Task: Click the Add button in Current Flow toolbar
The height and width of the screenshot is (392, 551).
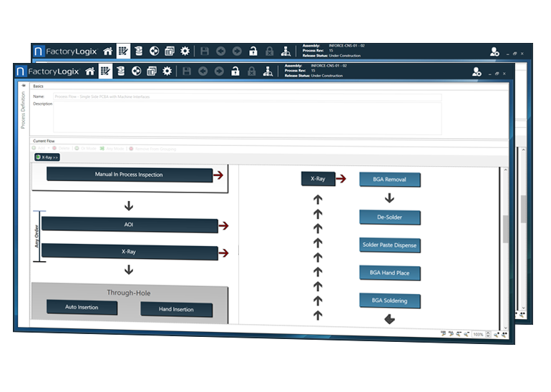Action: [39, 148]
